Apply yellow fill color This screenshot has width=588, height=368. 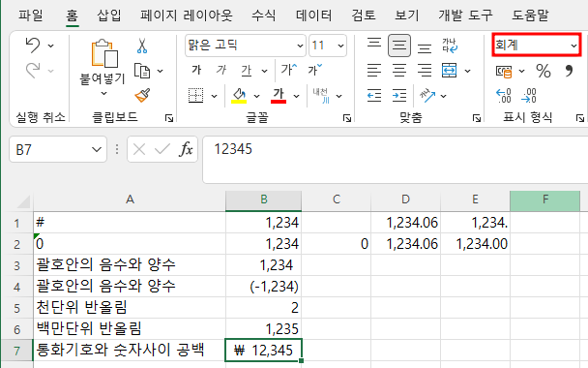pyautogui.click(x=239, y=95)
